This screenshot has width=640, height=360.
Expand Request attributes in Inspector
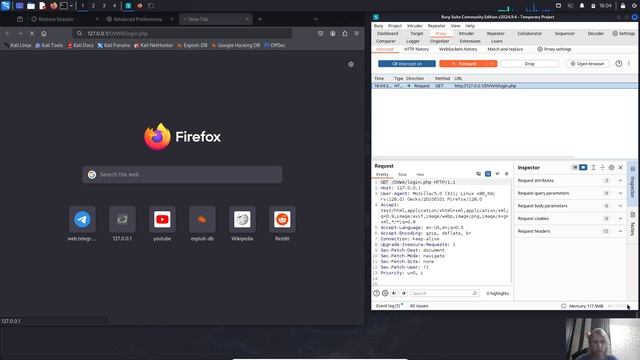pos(570,180)
